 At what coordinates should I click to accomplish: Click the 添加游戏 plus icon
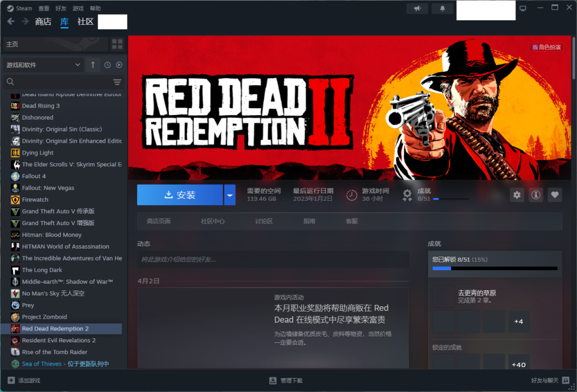[11, 380]
